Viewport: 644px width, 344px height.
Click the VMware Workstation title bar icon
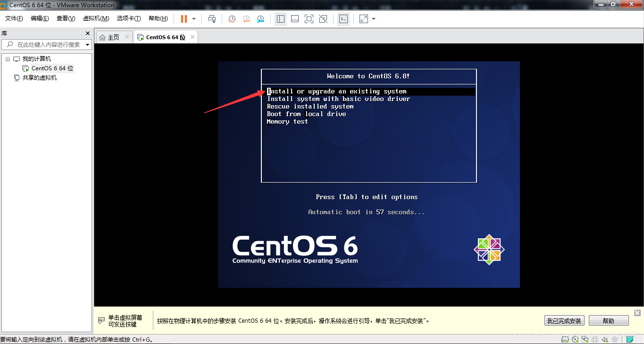[x=4, y=5]
